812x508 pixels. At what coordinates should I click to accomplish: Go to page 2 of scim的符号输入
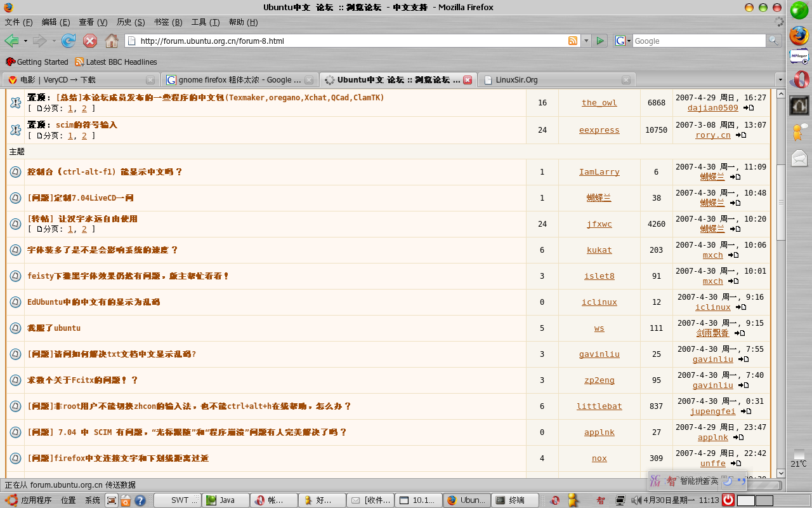pos(84,135)
